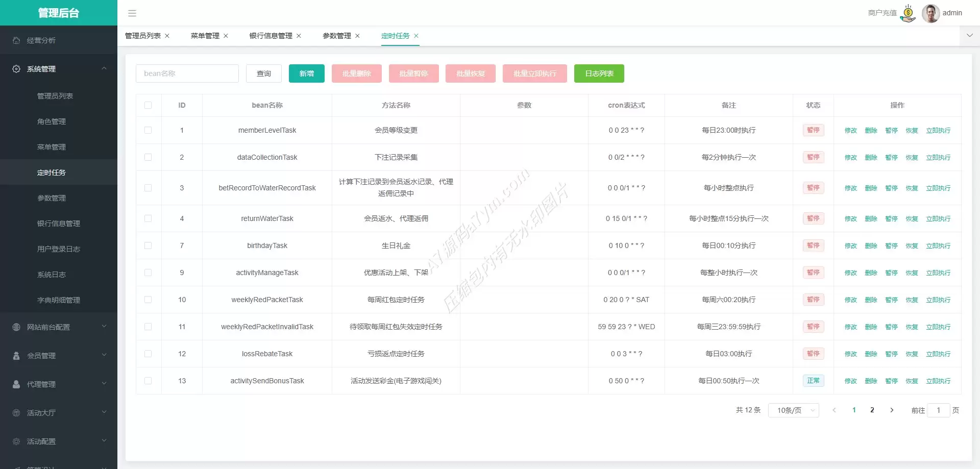Open 角色管理 in the sidebar menu
Image resolution: width=980 pixels, height=469 pixels.
52,121
